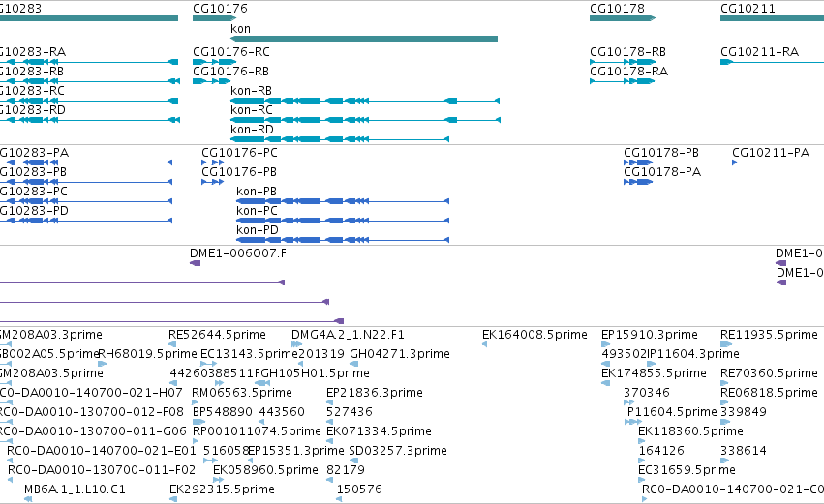Select transcript CG10178-RA
824x504 pixels.
coord(628,72)
